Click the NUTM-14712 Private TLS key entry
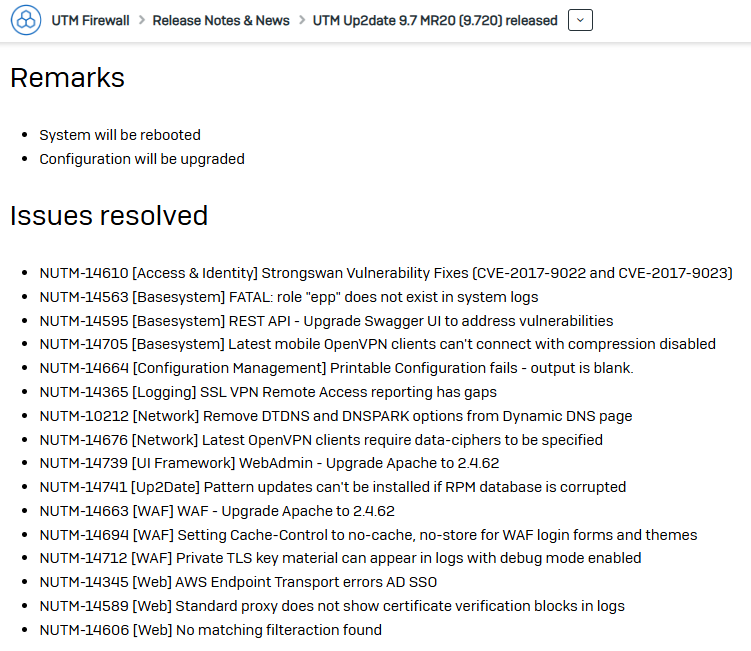This screenshot has width=751, height=651. [x=340, y=558]
